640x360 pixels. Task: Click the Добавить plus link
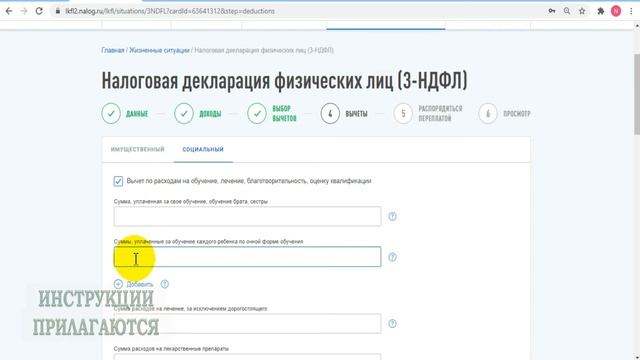(134, 284)
